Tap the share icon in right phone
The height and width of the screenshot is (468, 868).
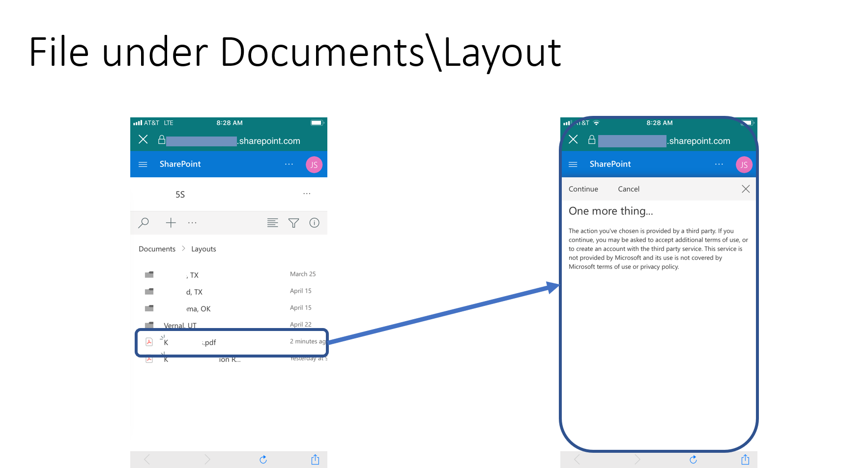click(x=745, y=459)
